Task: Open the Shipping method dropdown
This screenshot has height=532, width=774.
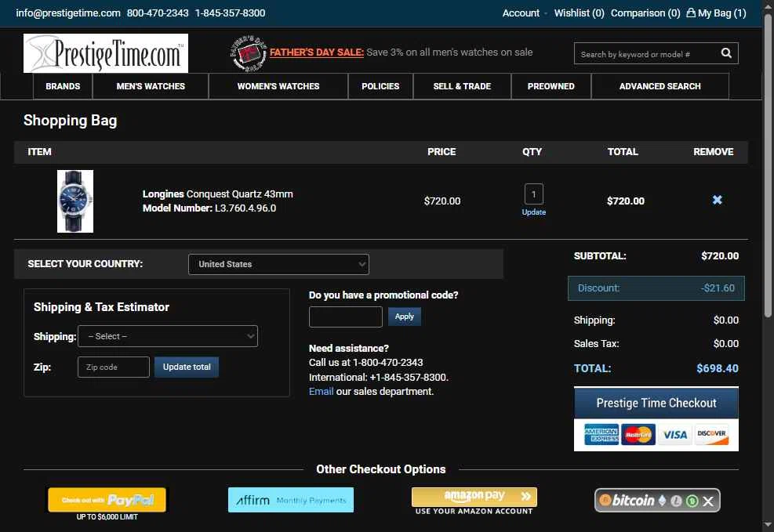Action: click(x=168, y=336)
